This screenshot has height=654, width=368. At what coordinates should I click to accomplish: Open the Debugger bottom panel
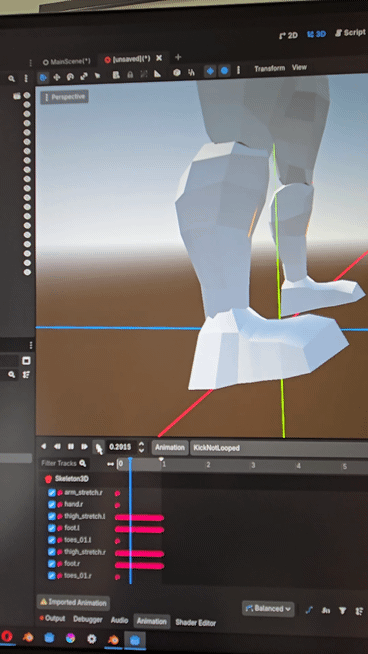(x=88, y=619)
